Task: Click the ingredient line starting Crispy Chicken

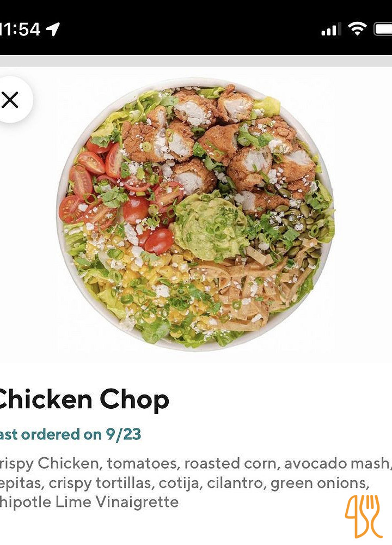Action: pos(196,463)
